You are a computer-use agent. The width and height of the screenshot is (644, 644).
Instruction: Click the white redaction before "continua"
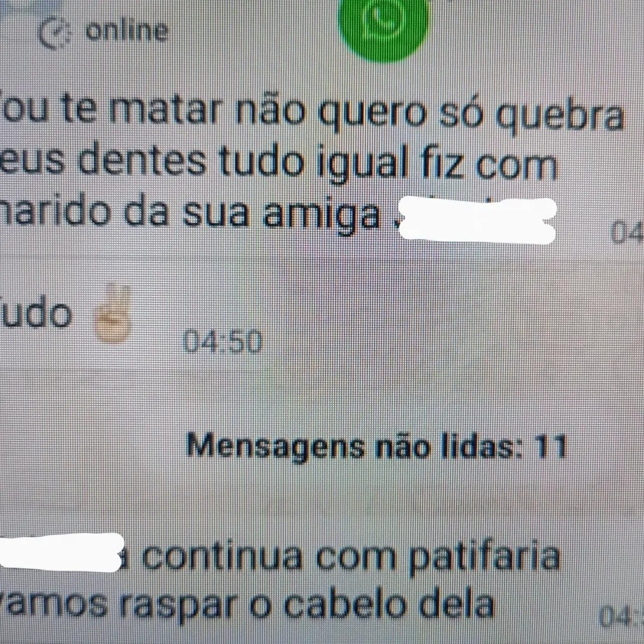(61, 552)
